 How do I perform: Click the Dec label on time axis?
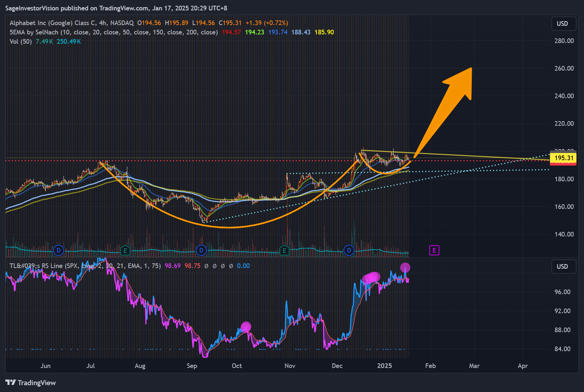[x=337, y=366]
